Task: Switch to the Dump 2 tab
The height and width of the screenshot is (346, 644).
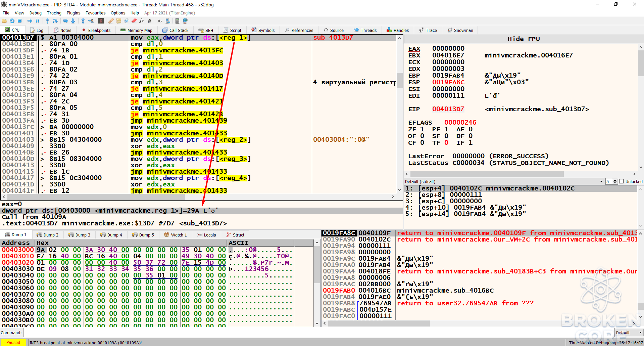Action: point(47,235)
